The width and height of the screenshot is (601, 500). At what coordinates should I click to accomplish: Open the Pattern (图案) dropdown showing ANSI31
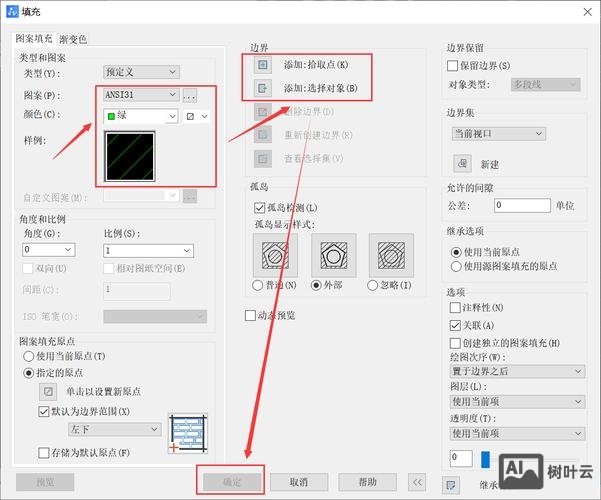[141, 95]
